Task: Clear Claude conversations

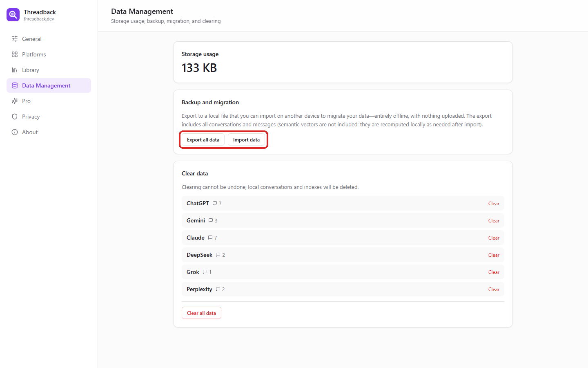Action: pos(494,238)
